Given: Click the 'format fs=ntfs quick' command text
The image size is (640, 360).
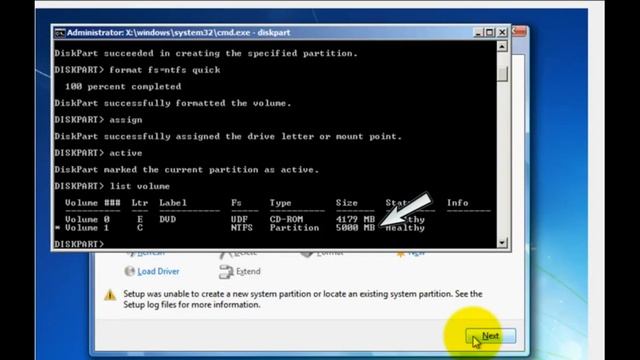Looking at the screenshot, I should pyautogui.click(x=165, y=70).
